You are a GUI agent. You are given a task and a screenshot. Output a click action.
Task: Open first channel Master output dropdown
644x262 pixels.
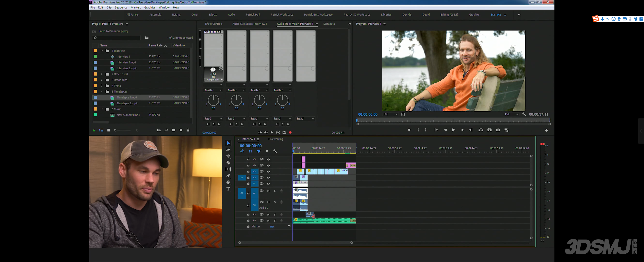point(213,90)
